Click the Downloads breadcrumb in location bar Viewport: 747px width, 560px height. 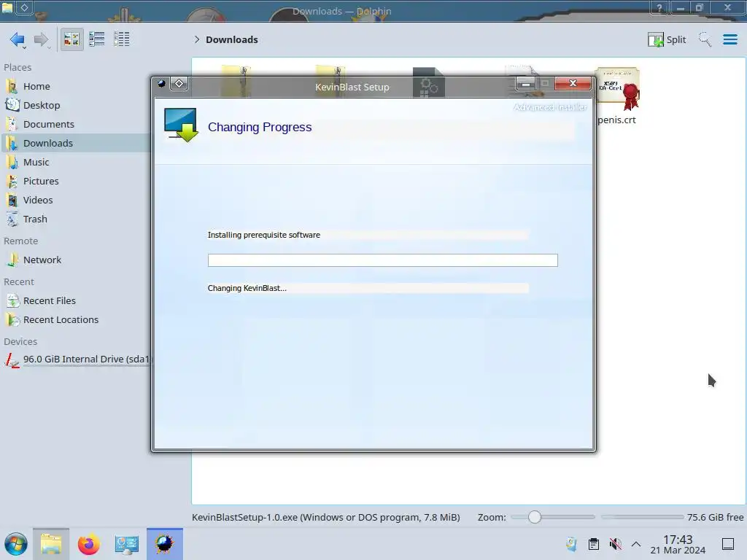tap(232, 39)
